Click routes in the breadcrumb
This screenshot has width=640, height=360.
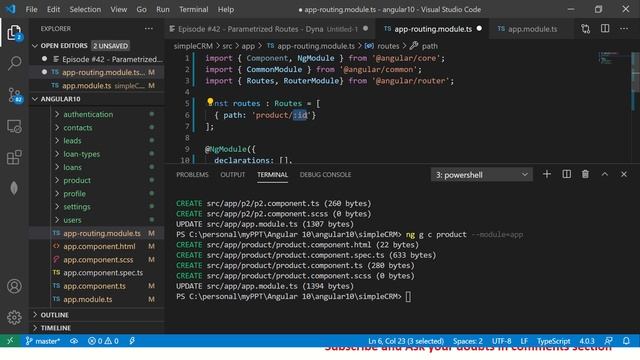coord(388,46)
